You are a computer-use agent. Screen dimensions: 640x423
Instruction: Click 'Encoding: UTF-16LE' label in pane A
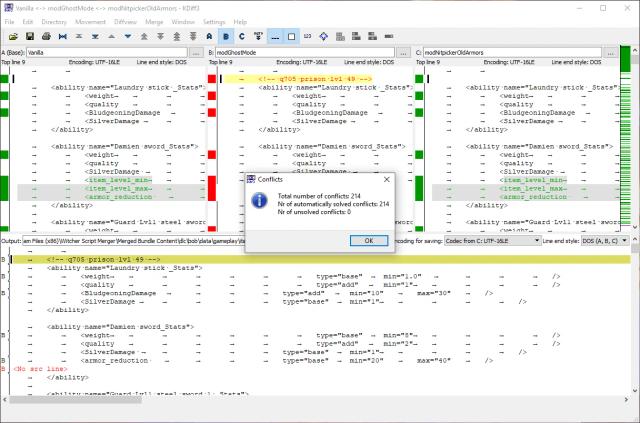(x=94, y=62)
